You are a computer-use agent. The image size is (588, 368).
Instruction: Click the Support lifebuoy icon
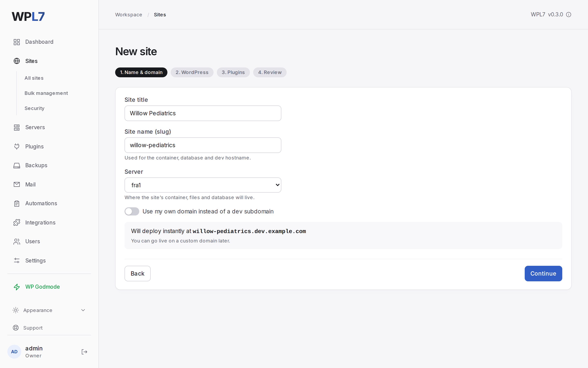tap(16, 328)
